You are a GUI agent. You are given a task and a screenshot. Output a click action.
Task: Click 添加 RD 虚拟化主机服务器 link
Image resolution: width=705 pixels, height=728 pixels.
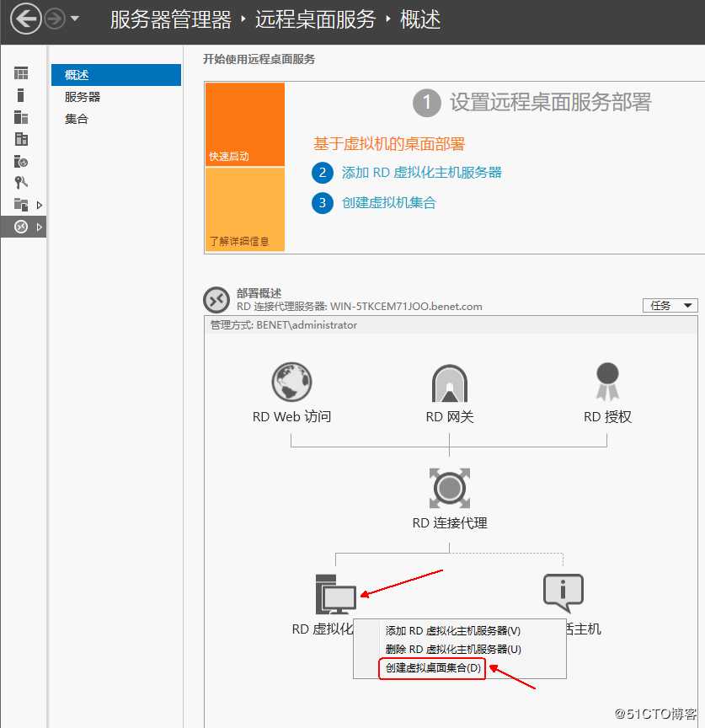tap(422, 173)
